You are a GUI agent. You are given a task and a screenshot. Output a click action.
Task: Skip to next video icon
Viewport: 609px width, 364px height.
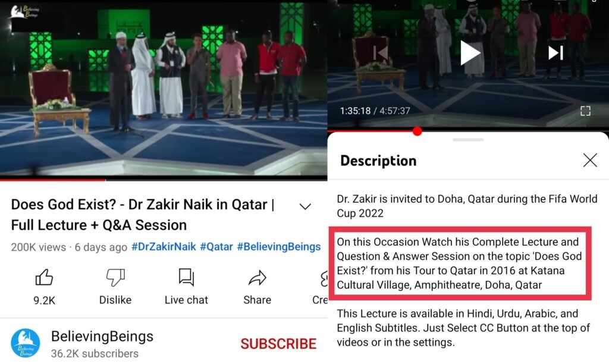[556, 53]
